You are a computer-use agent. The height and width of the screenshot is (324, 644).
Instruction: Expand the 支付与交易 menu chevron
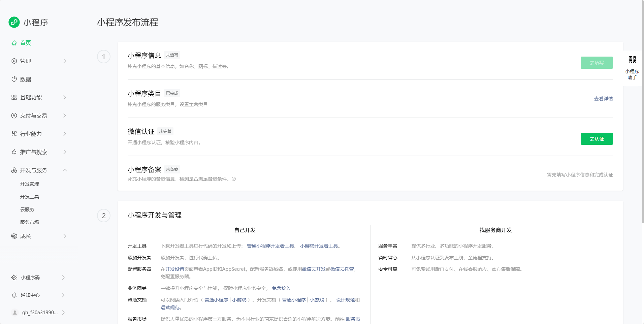(65, 116)
